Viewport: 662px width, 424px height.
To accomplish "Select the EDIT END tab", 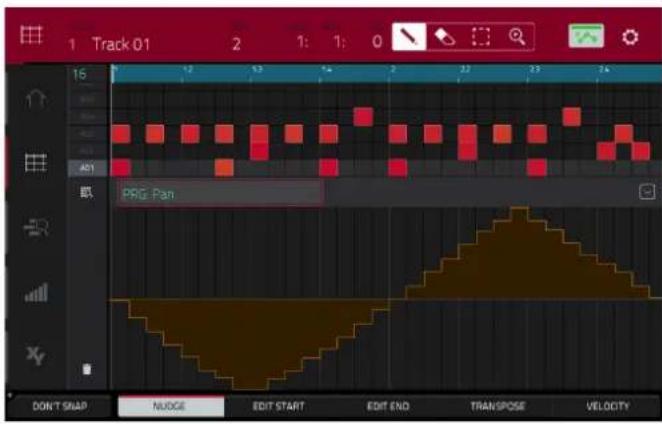I will 388,406.
